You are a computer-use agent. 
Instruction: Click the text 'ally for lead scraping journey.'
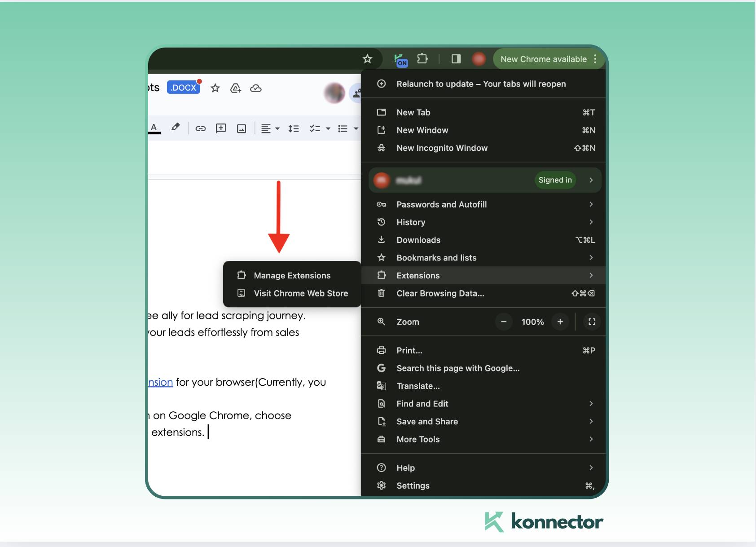(233, 316)
